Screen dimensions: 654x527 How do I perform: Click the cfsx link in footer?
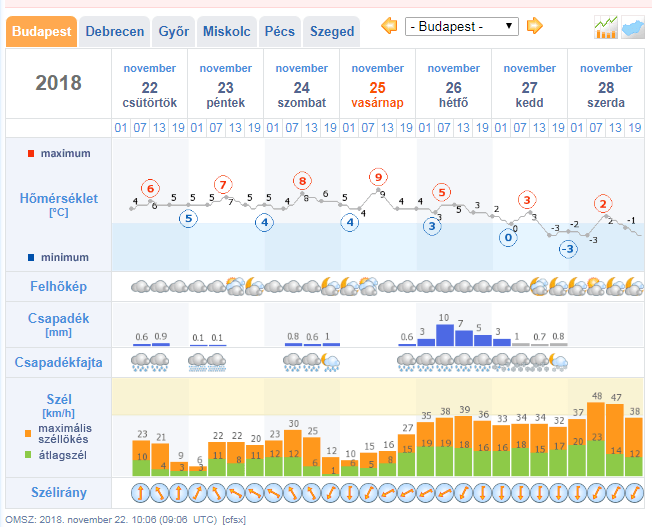pos(234,520)
